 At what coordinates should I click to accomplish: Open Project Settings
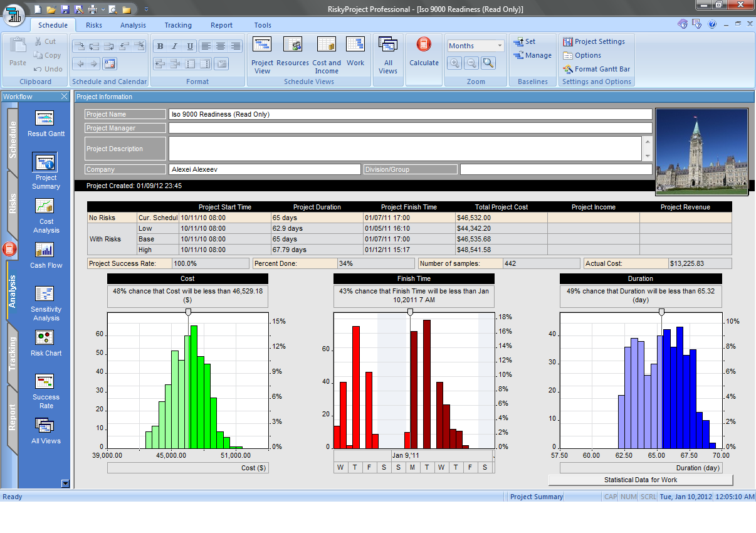(596, 41)
